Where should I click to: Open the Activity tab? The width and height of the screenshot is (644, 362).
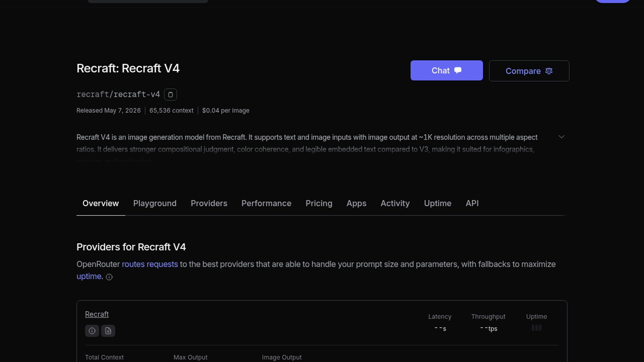395,203
